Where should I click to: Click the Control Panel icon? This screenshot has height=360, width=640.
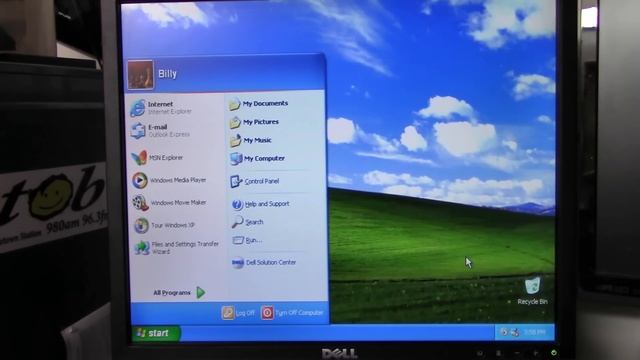236,181
